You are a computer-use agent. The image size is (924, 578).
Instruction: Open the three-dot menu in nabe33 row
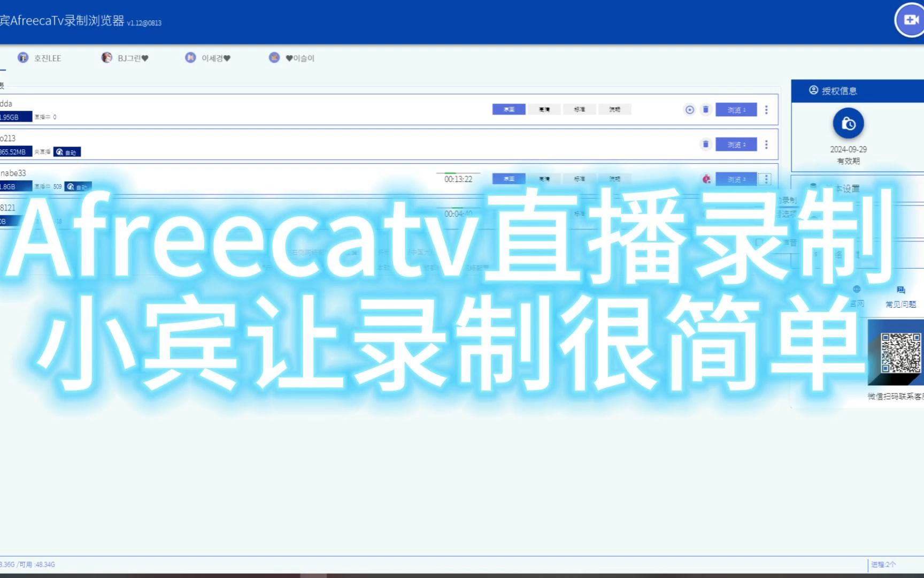point(766,179)
